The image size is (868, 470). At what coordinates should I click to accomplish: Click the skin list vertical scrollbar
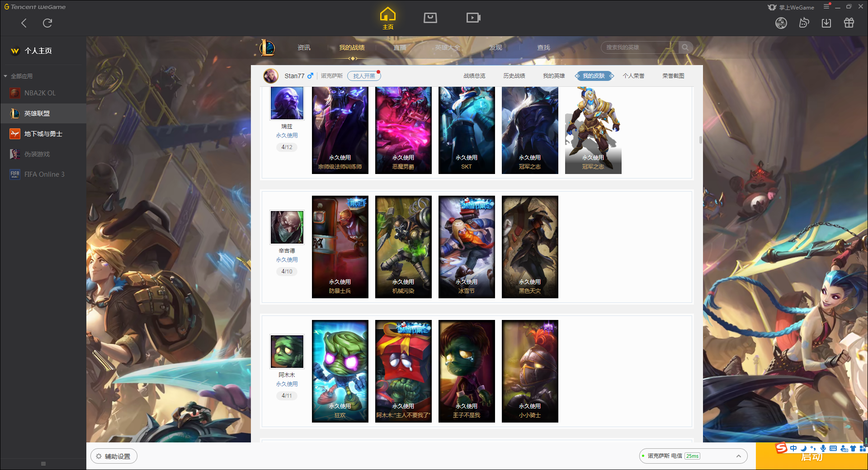click(700, 140)
